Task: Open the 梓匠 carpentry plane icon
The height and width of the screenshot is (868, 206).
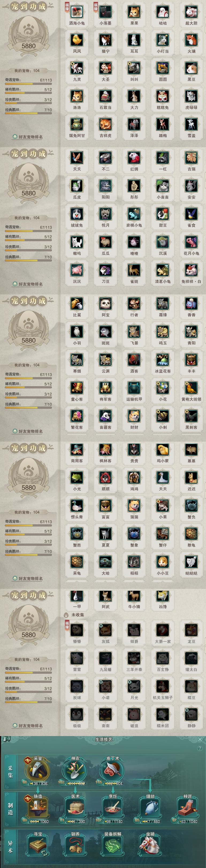Action: click(x=188, y=808)
